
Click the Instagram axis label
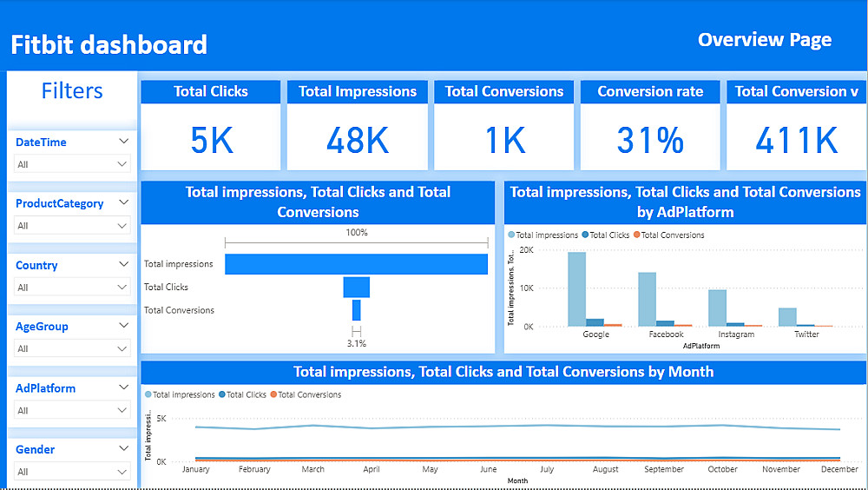(x=736, y=334)
